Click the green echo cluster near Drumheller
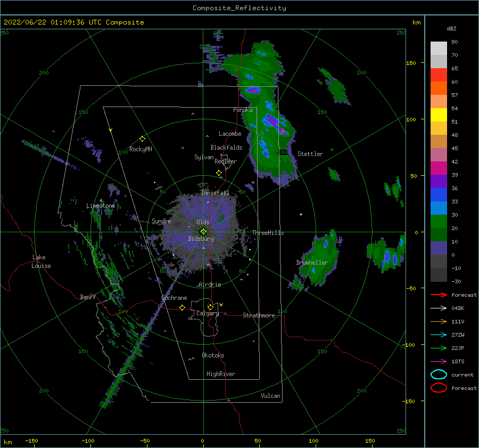 [x=319, y=260]
